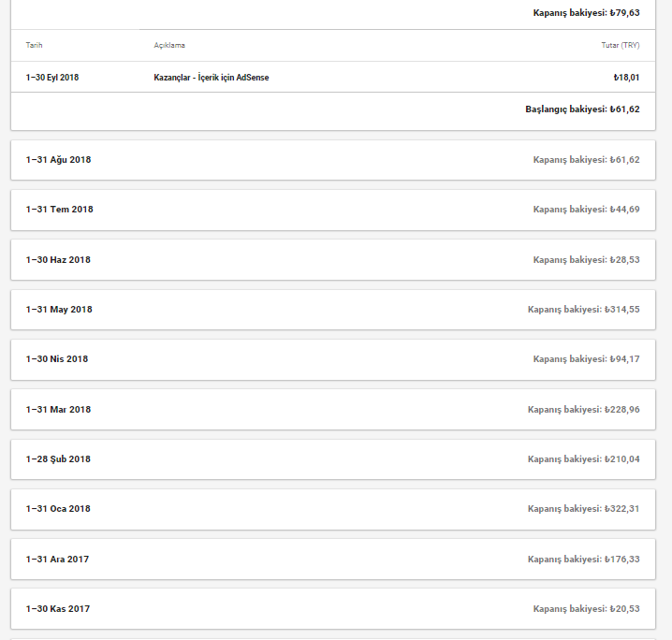Expand the 1–31 May 2018 period
Screen dimensions: 672x640
(333, 310)
